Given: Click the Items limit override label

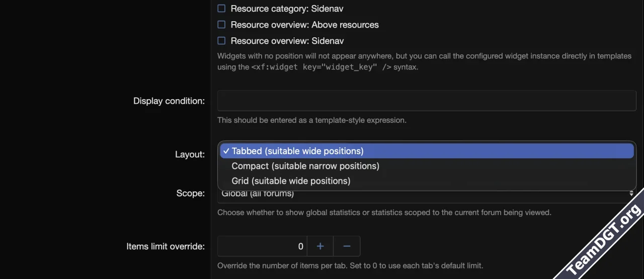Looking at the screenshot, I should pos(166,246).
